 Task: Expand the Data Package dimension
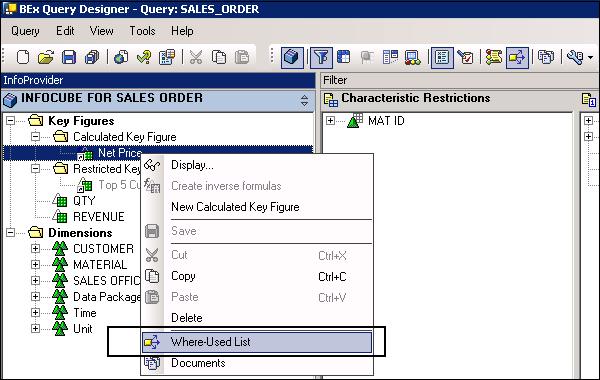click(36, 297)
